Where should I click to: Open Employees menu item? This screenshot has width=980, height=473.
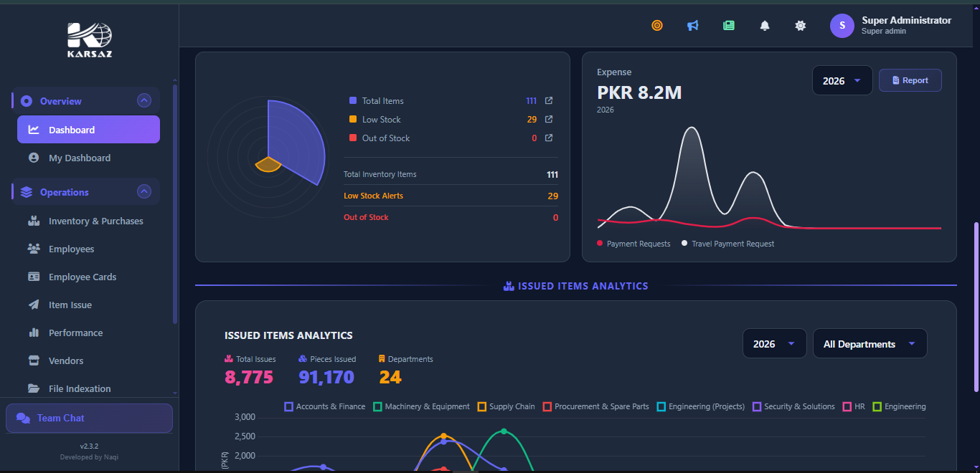tap(88, 249)
